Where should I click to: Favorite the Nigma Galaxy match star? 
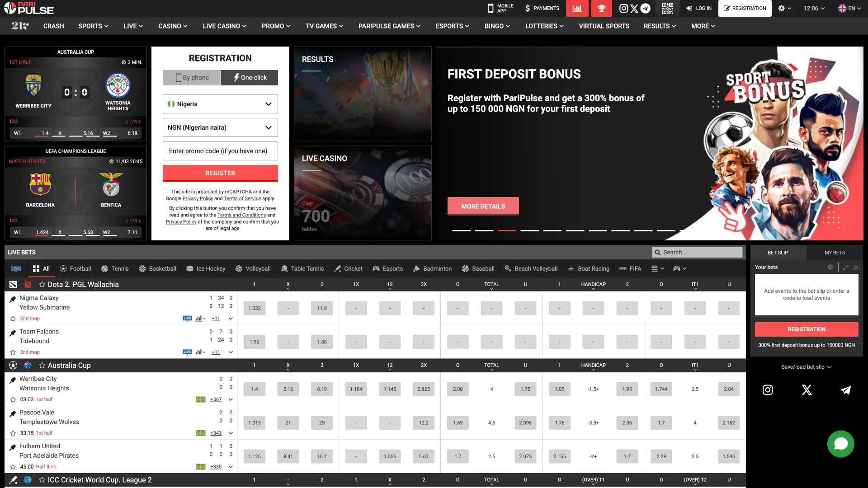13,319
